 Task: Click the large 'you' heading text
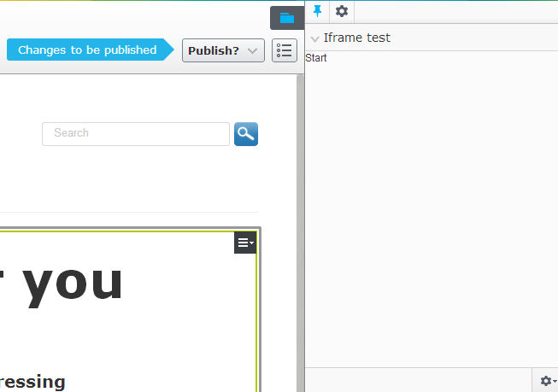tap(73, 283)
